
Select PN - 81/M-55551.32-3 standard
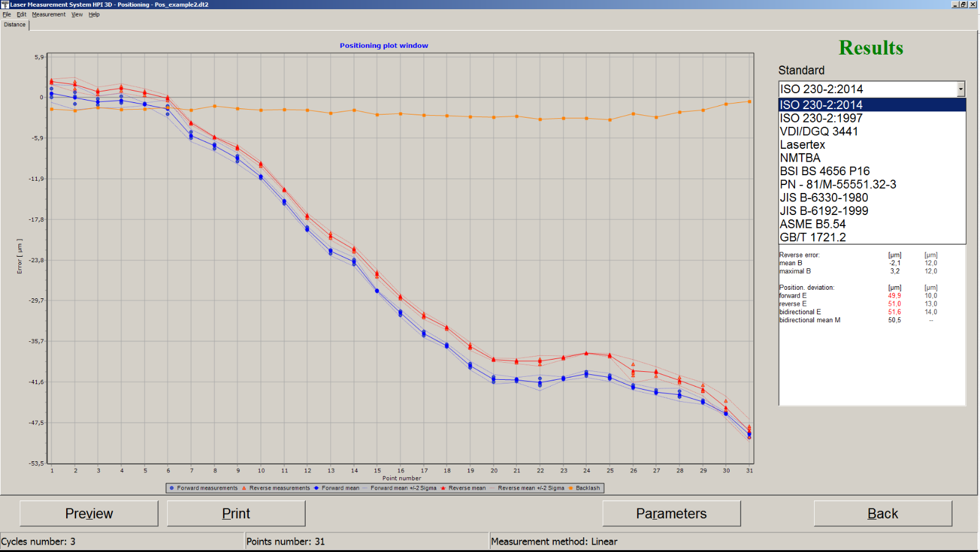coord(872,184)
